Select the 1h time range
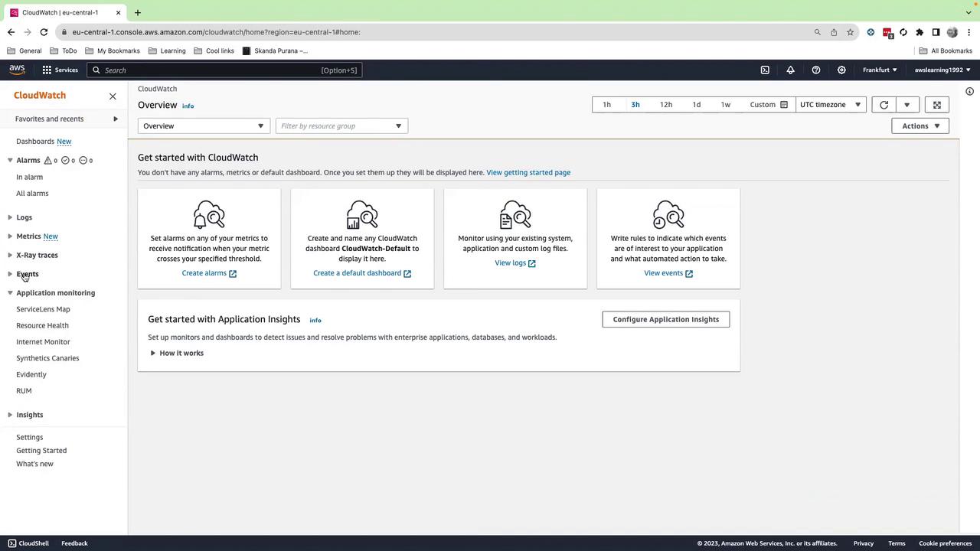 (x=606, y=105)
